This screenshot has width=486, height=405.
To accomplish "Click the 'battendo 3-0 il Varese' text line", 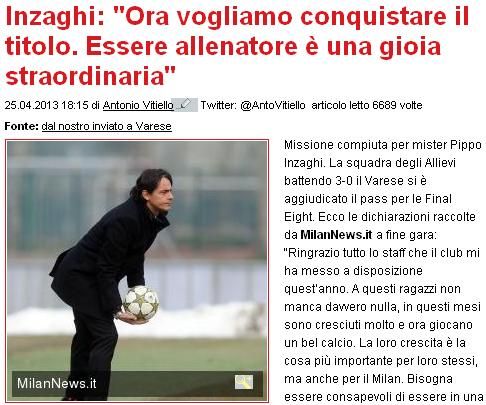I will (355, 181).
